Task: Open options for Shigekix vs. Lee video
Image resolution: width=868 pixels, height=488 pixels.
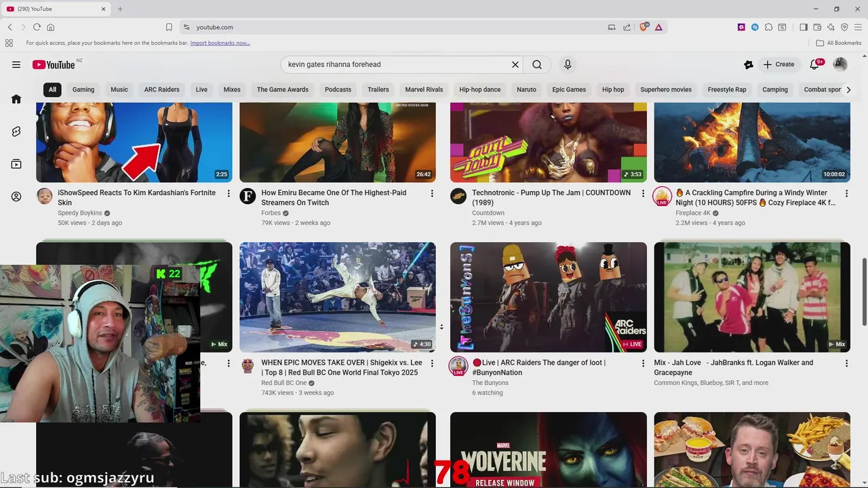Action: [432, 364]
